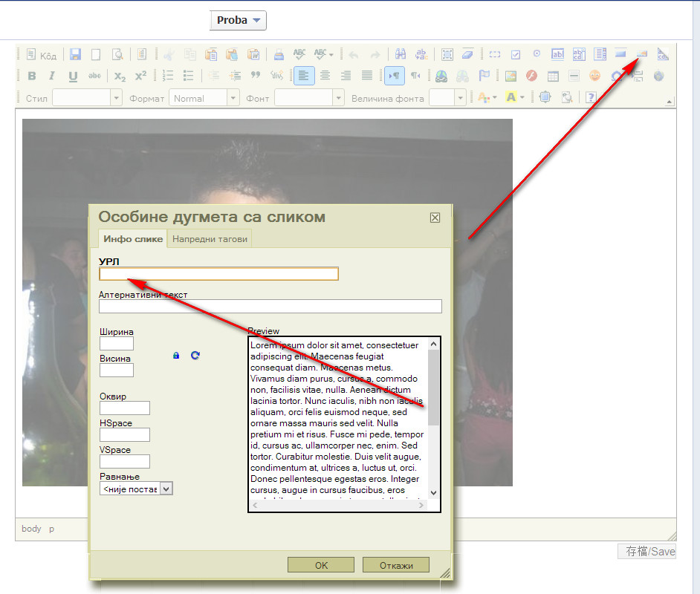Open the Величина фонта size dropdown
The height and width of the screenshot is (594, 700).
click(448, 98)
